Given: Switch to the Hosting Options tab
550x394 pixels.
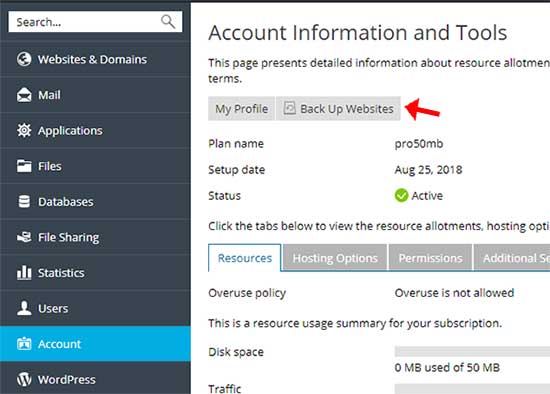Looking at the screenshot, I should pos(335,258).
